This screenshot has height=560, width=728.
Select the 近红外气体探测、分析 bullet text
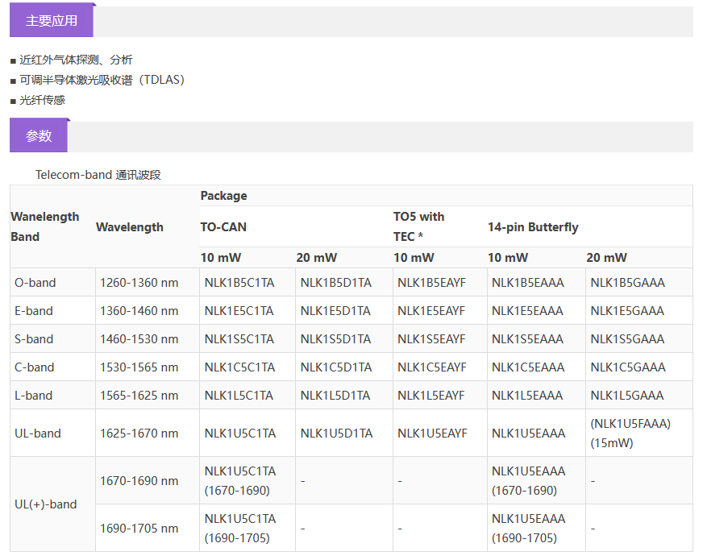[76, 60]
